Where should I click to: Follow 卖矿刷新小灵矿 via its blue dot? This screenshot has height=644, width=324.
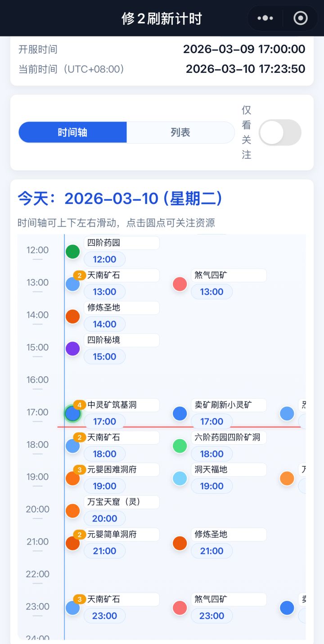[180, 414]
